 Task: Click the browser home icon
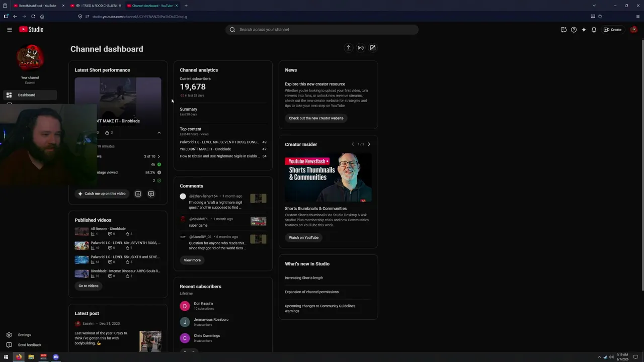pos(42,17)
